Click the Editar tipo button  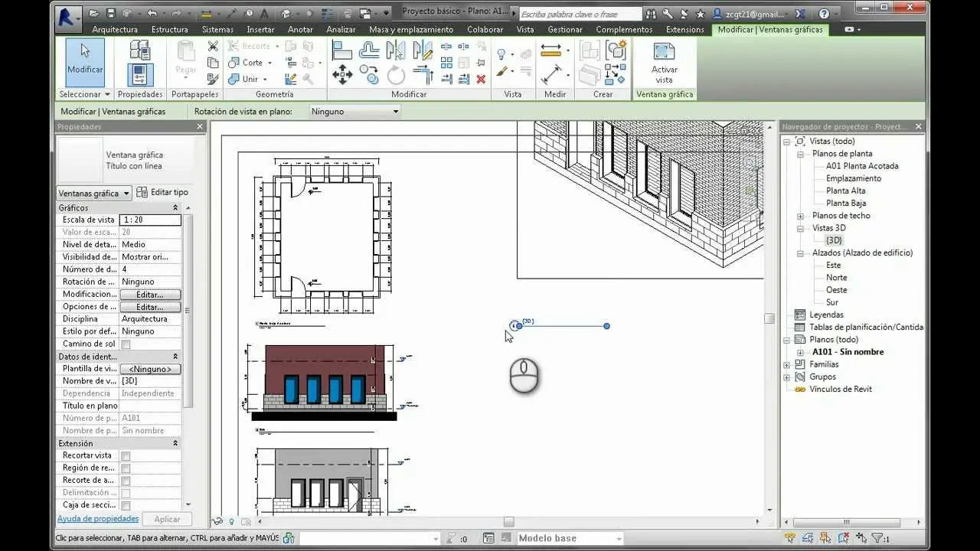pos(163,192)
